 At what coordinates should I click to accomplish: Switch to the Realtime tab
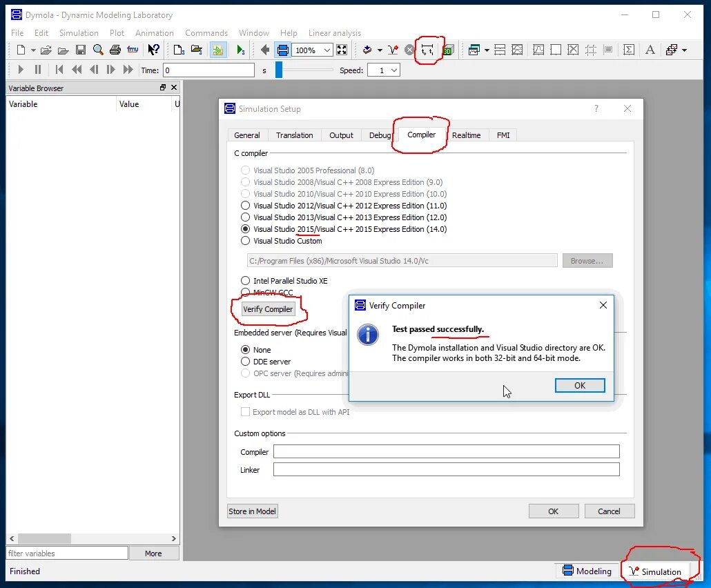pyautogui.click(x=466, y=135)
